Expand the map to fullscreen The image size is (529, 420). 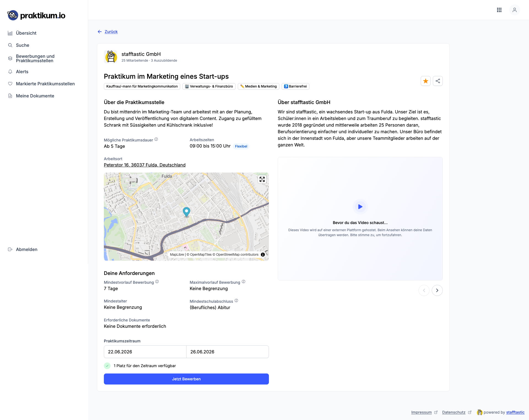[262, 179]
